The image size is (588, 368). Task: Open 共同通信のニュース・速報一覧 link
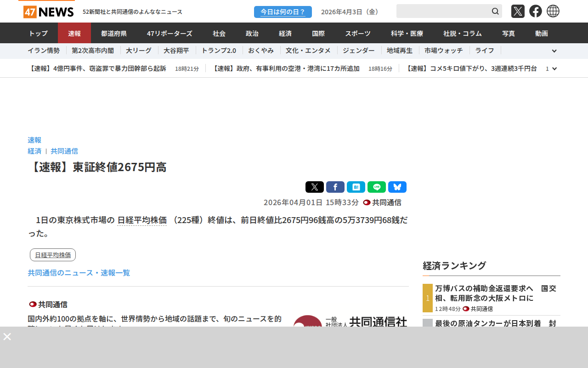(x=79, y=273)
